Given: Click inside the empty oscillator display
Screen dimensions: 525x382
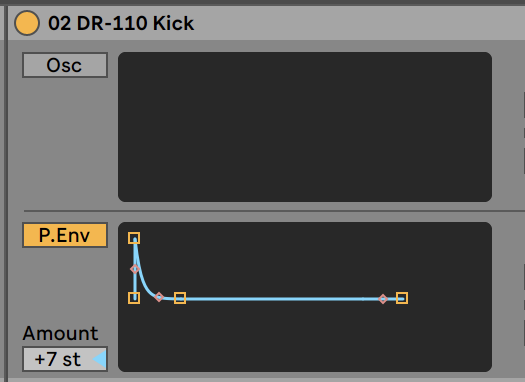Looking at the screenshot, I should click(305, 127).
